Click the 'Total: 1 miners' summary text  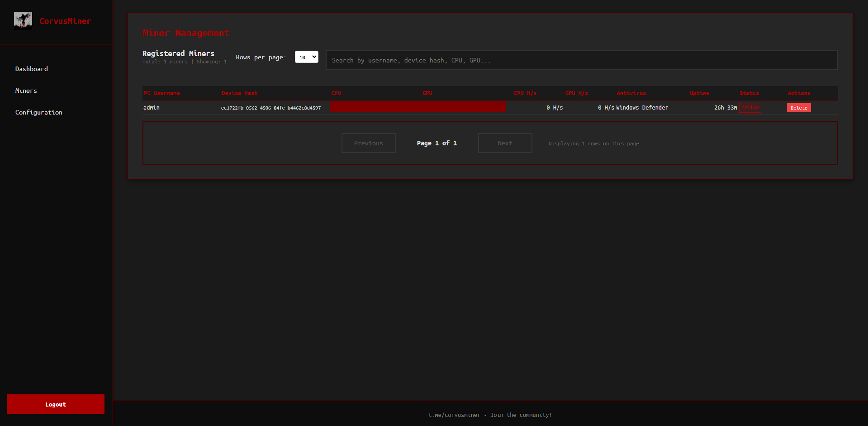(165, 62)
